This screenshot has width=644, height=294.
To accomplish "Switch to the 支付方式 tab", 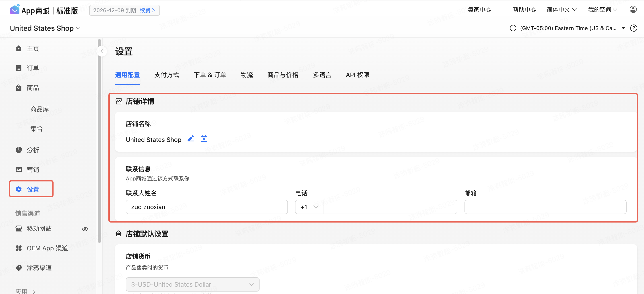I will point(167,75).
